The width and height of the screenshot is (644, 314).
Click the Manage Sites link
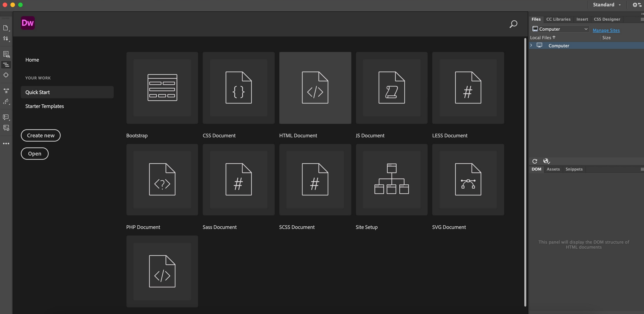[x=606, y=30]
